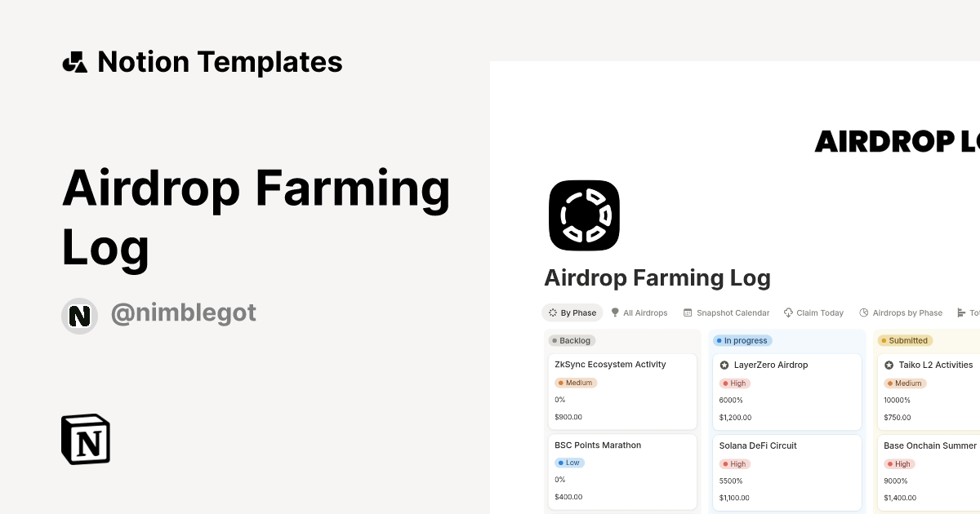Click the star icon on LayerZero Airdrop card
This screenshot has width=980, height=514.
coord(724,365)
